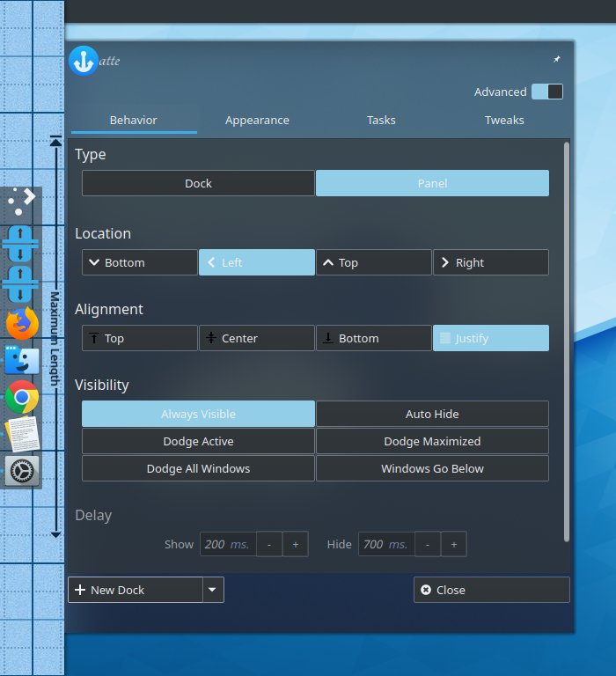Toggle the Advanced switch
Viewport: 616px width, 676px height.
pos(546,92)
